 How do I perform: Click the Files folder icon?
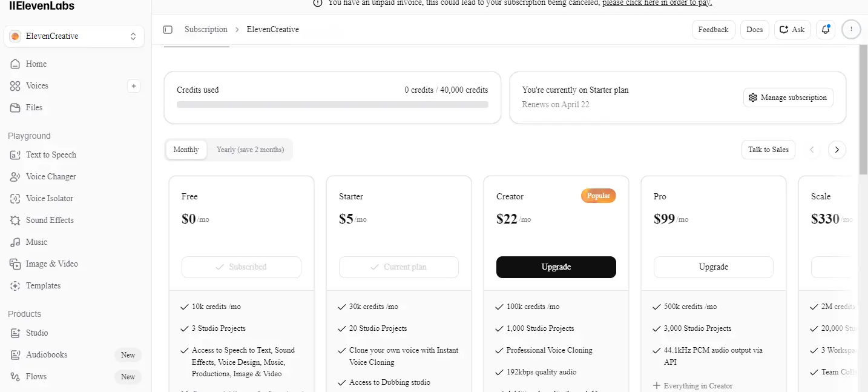point(15,107)
